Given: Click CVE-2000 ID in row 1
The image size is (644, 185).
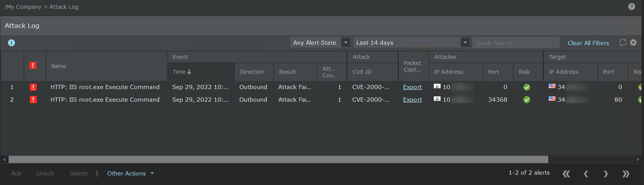Looking at the screenshot, I should [x=371, y=87].
